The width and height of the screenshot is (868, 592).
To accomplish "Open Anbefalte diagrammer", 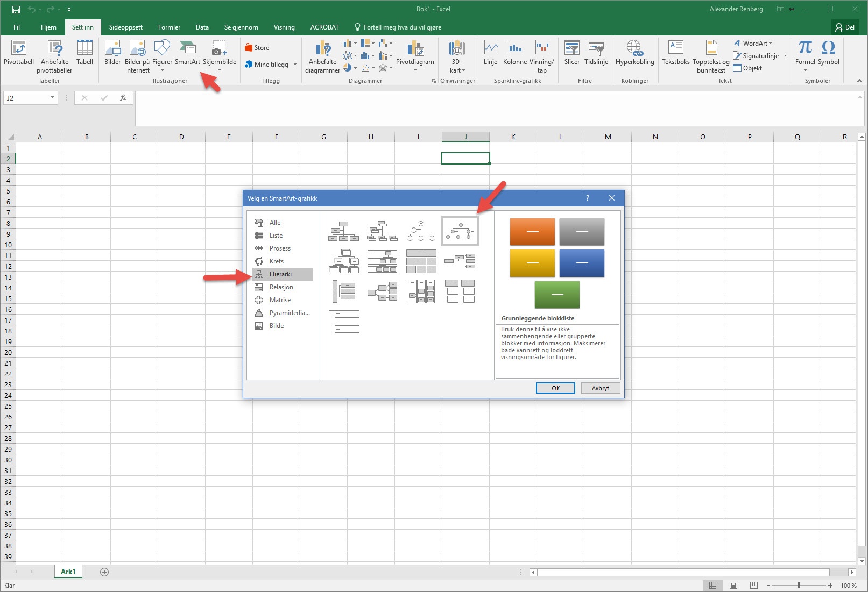I will tap(322, 56).
